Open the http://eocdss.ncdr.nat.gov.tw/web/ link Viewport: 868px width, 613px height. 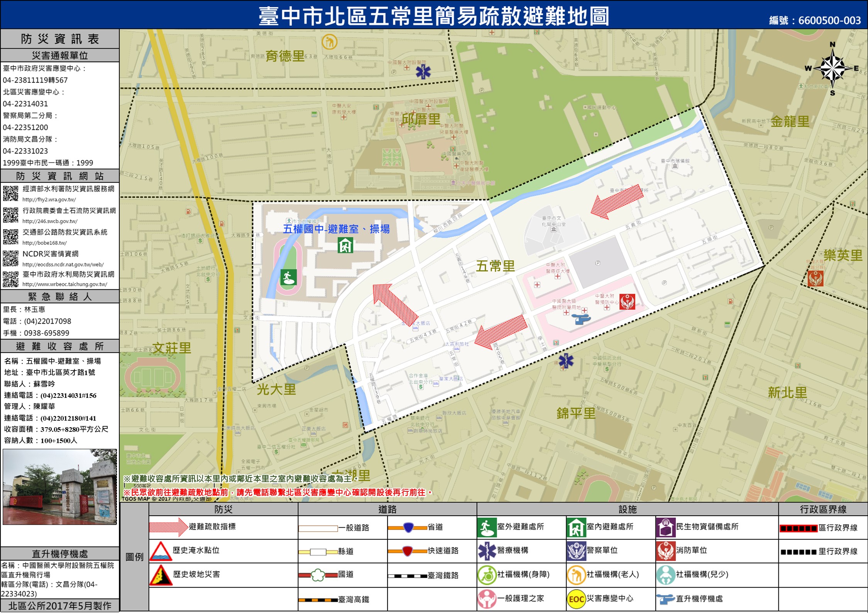pyautogui.click(x=63, y=265)
